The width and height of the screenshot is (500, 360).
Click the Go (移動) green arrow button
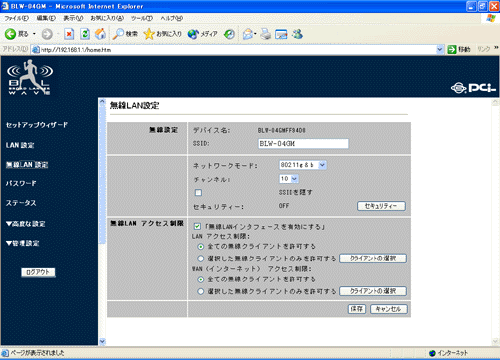point(459,49)
